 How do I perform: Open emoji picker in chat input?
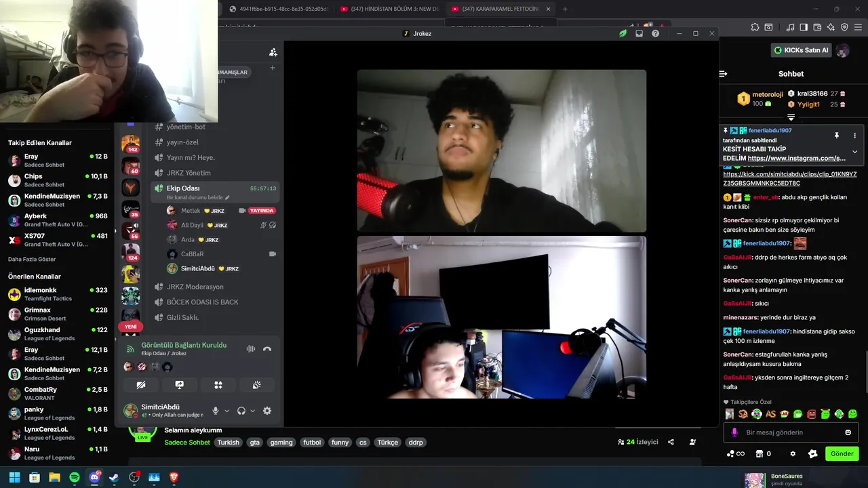click(848, 432)
